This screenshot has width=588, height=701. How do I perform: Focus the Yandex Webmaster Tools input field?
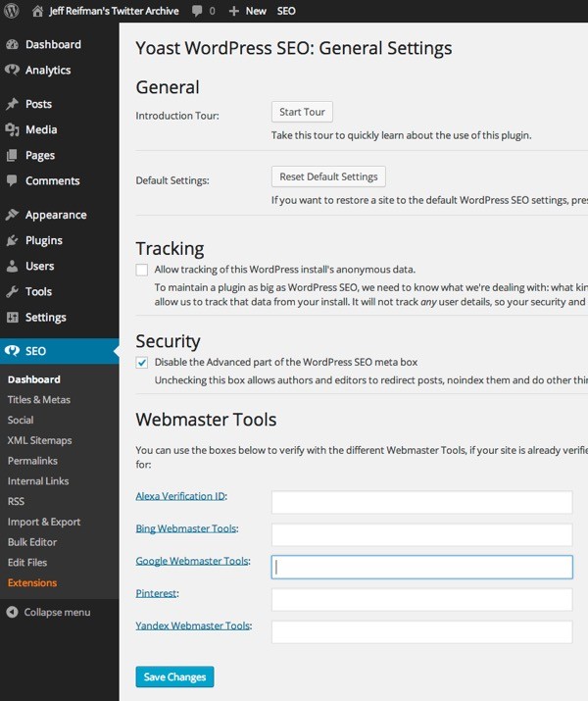coord(421,632)
